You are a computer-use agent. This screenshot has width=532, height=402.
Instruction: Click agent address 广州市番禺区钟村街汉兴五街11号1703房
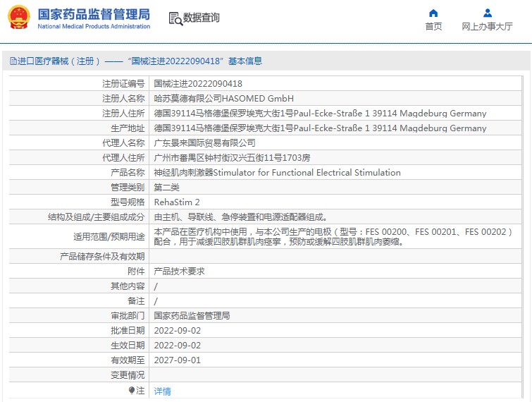pos(232,157)
